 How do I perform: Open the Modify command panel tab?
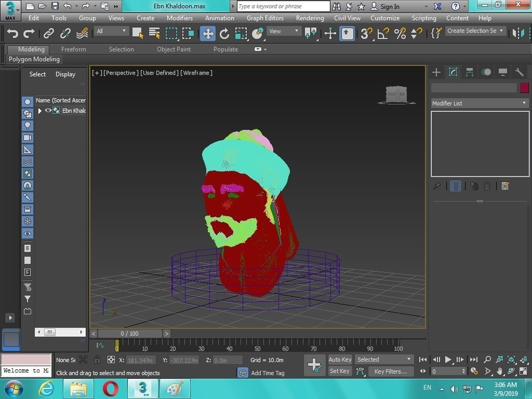click(453, 72)
